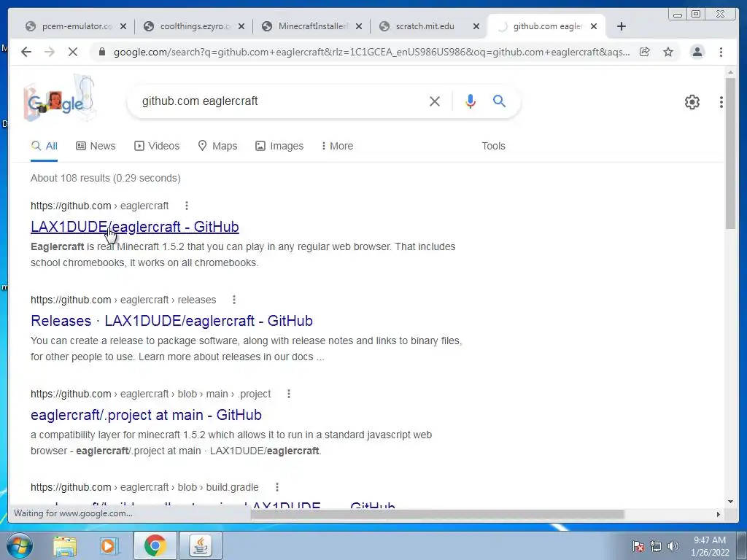Open options for .project result
The width and height of the screenshot is (747, 560).
(289, 394)
